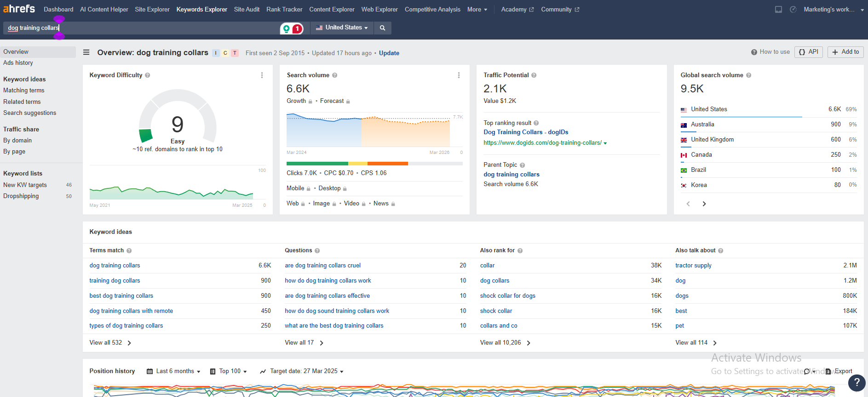Screen dimensions: 868x397
Task: Click the API button
Action: 809,52
